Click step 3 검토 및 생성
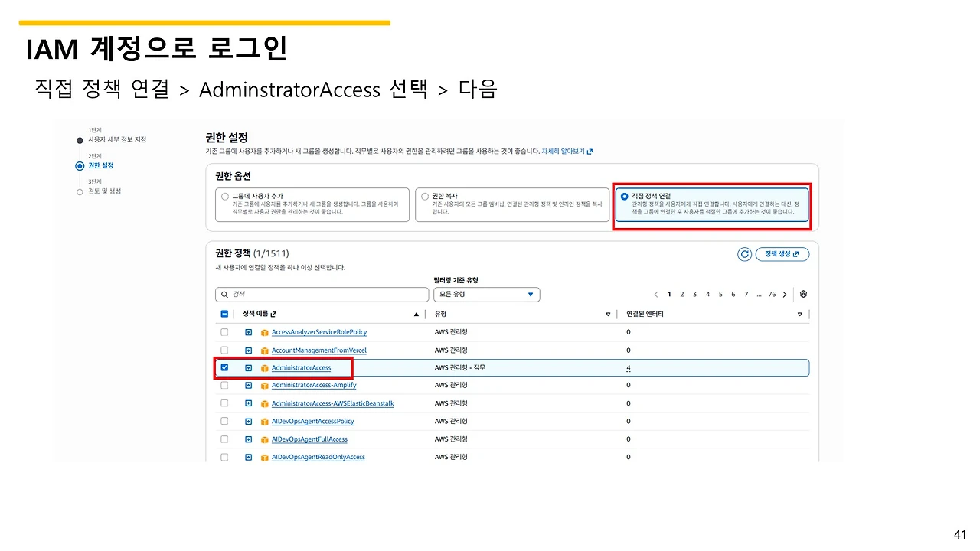The width and height of the screenshot is (980, 551). [104, 191]
